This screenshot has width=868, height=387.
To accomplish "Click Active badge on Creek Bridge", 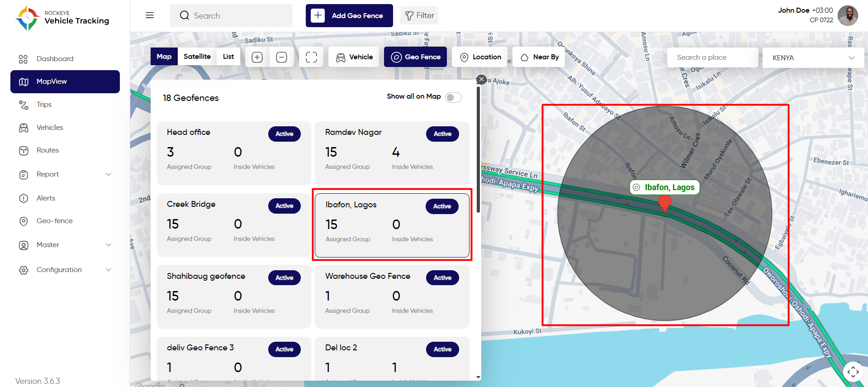I will coord(285,206).
